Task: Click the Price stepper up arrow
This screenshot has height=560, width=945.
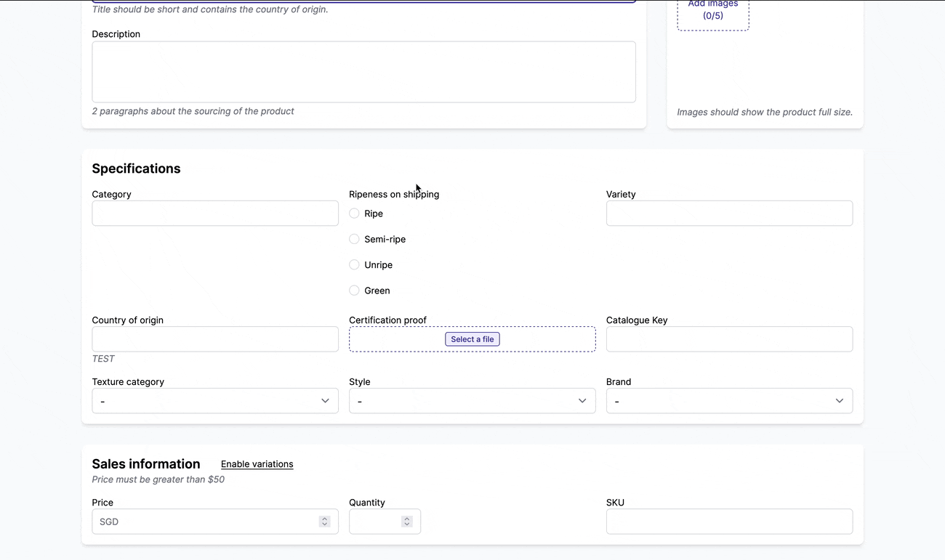Action: click(x=324, y=518)
